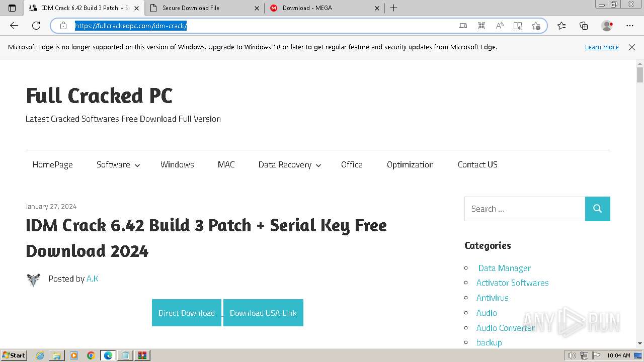This screenshot has height=362, width=644.
Task: Open the Optimization navigation item
Action: click(x=410, y=164)
